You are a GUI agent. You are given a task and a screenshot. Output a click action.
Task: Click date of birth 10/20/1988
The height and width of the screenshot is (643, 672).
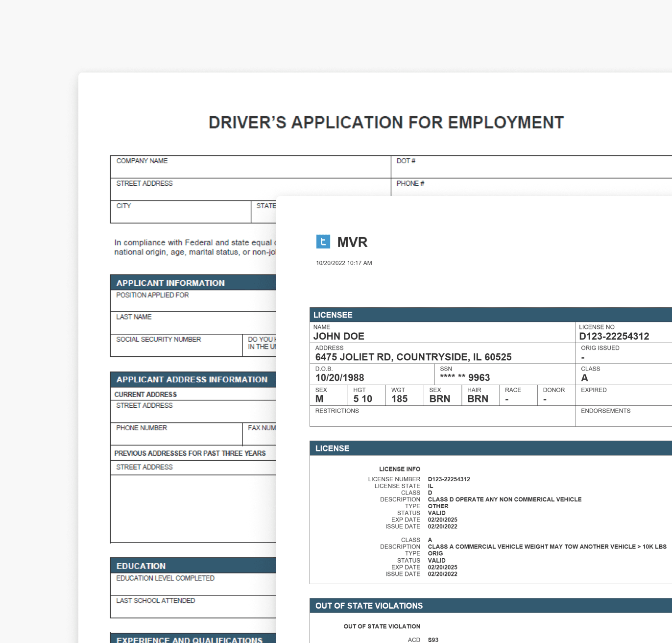pyautogui.click(x=340, y=378)
